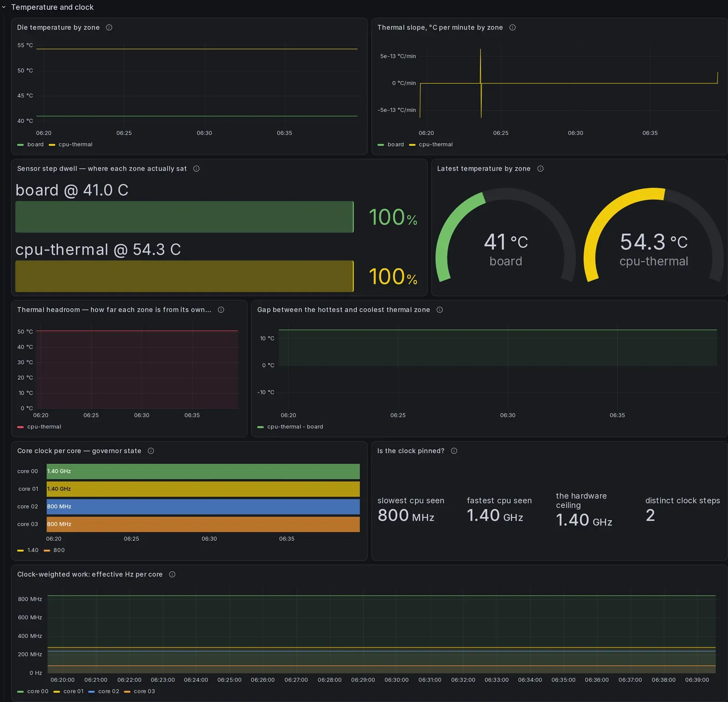The image size is (728, 702).
Task: Click the yellow cpu-thermal dwell bar
Action: click(x=184, y=276)
